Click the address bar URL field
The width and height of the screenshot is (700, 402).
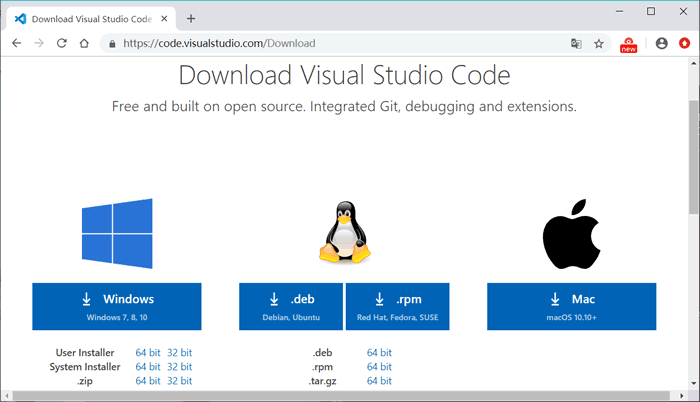click(x=339, y=43)
